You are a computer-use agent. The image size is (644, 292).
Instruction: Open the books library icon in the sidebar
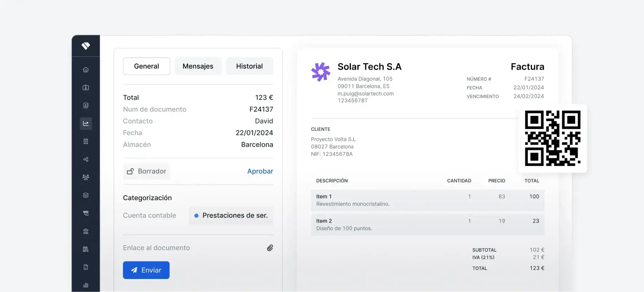point(86,249)
